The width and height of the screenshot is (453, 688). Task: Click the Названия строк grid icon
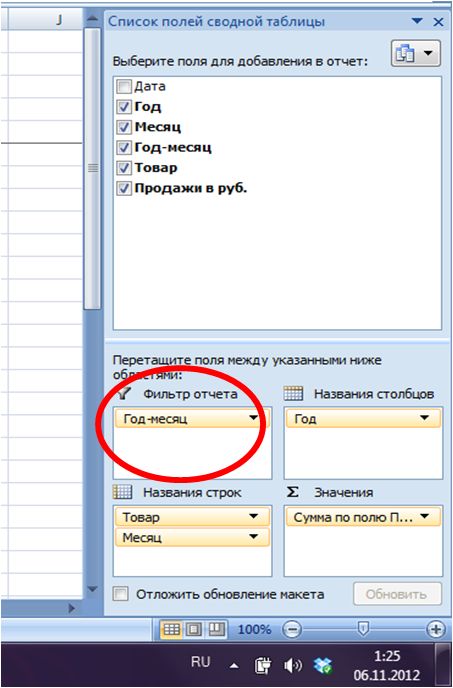[x=122, y=492]
